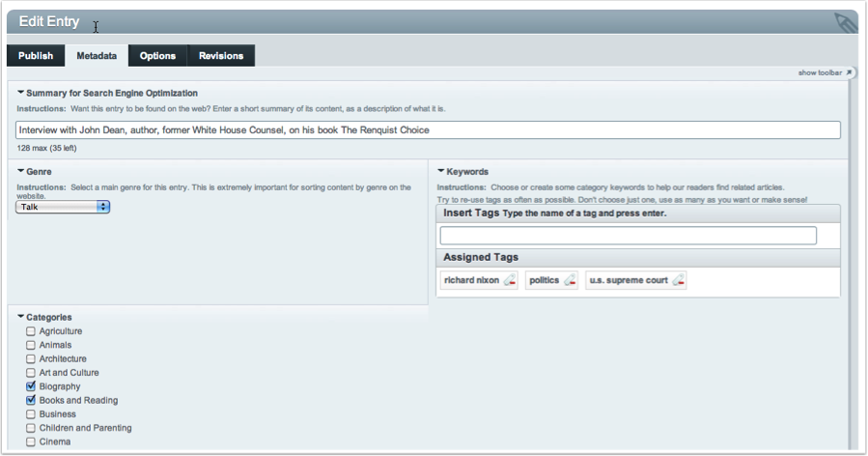
Task: Select the Metadata tab
Action: (97, 55)
